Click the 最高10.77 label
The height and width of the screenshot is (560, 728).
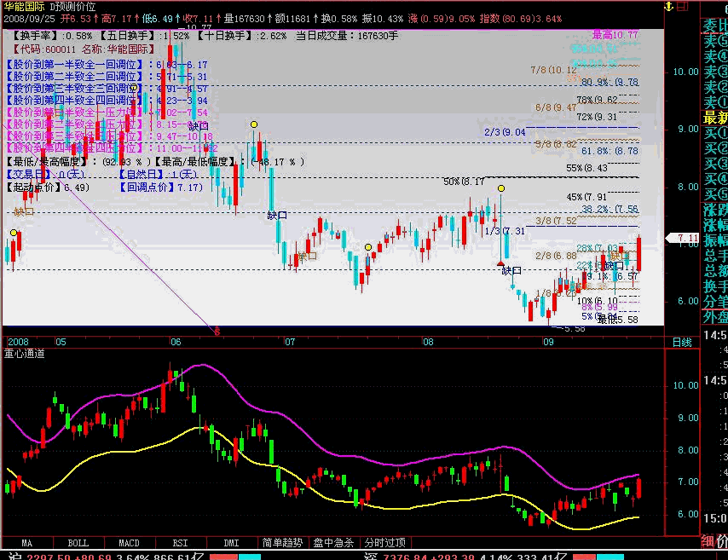click(x=615, y=35)
